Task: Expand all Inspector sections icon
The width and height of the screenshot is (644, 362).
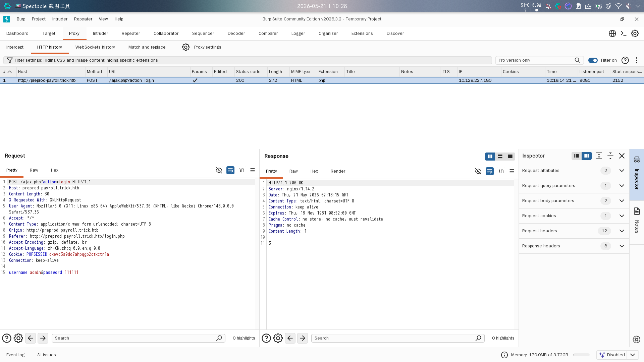Action: point(599,156)
